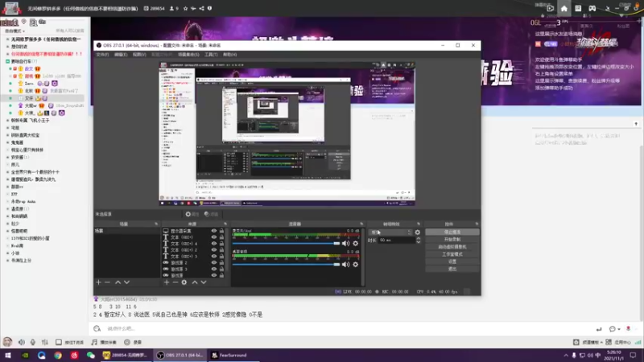Open the transition type dropdown in 转场特效
The width and height of the screenshot is (644, 362).
coord(390,232)
